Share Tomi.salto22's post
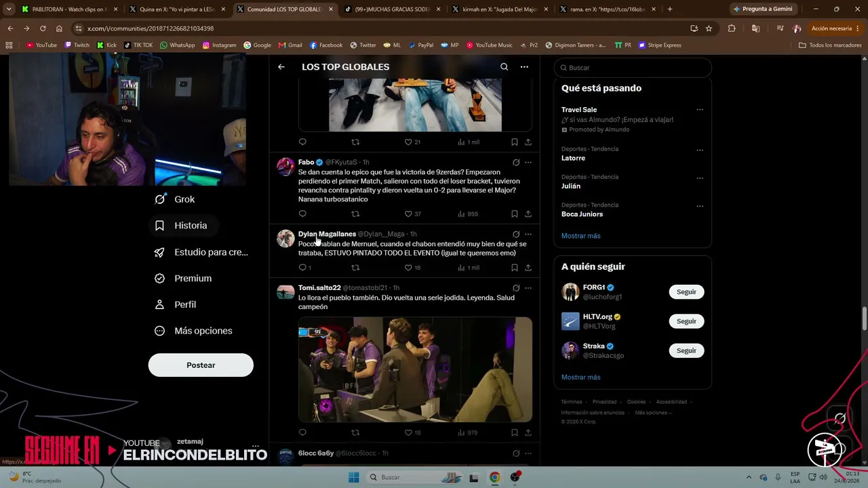 point(528,432)
